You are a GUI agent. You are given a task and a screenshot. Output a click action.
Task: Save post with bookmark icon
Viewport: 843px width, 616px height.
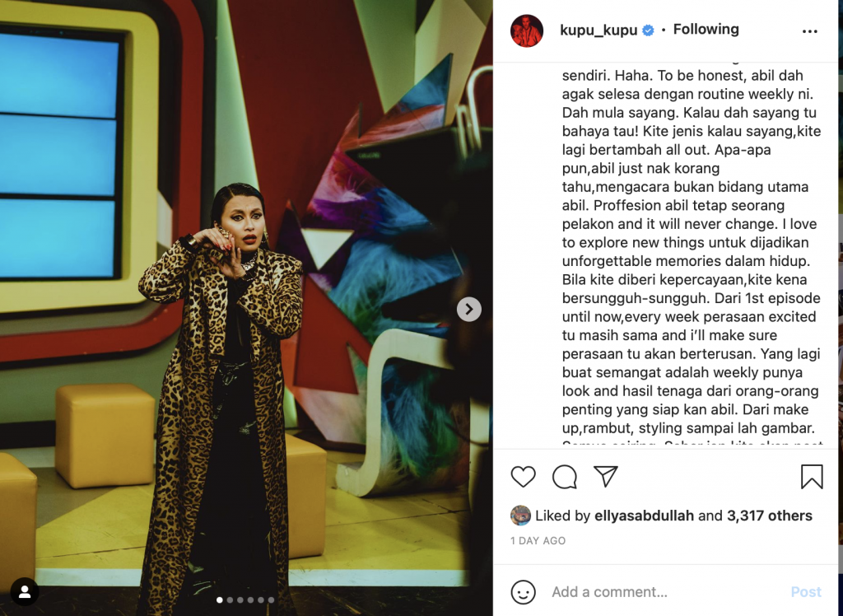[x=812, y=477]
